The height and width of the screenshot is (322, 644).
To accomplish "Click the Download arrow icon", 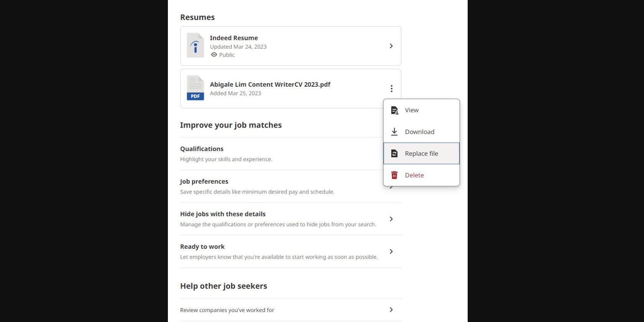I will tap(394, 132).
